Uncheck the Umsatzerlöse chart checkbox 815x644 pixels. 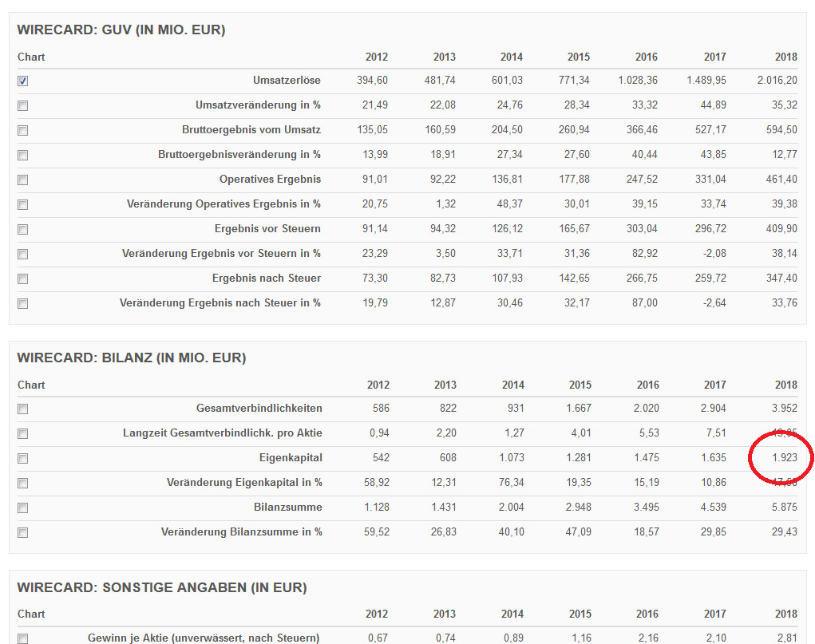pos(22,81)
